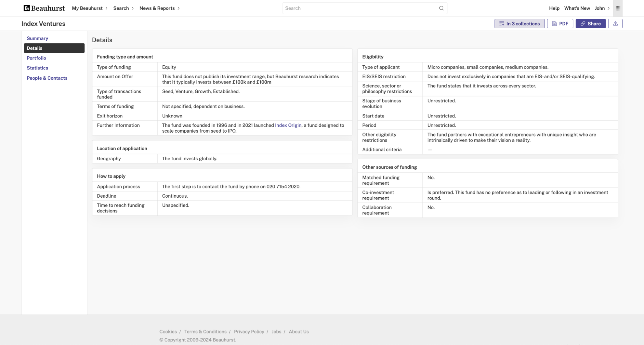This screenshot has height=345, width=644.
Task: Open People & Contacts section
Action: click(47, 78)
